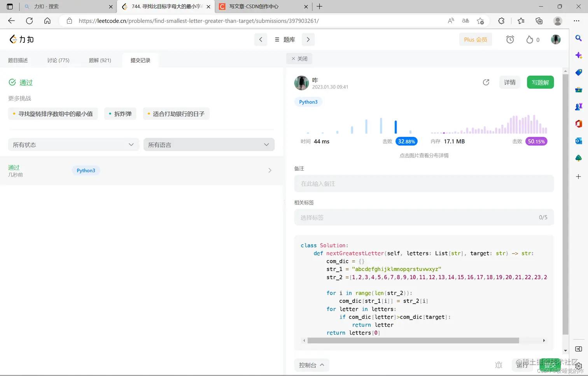
Task: Open browser settings and more menu
Action: [577, 21]
